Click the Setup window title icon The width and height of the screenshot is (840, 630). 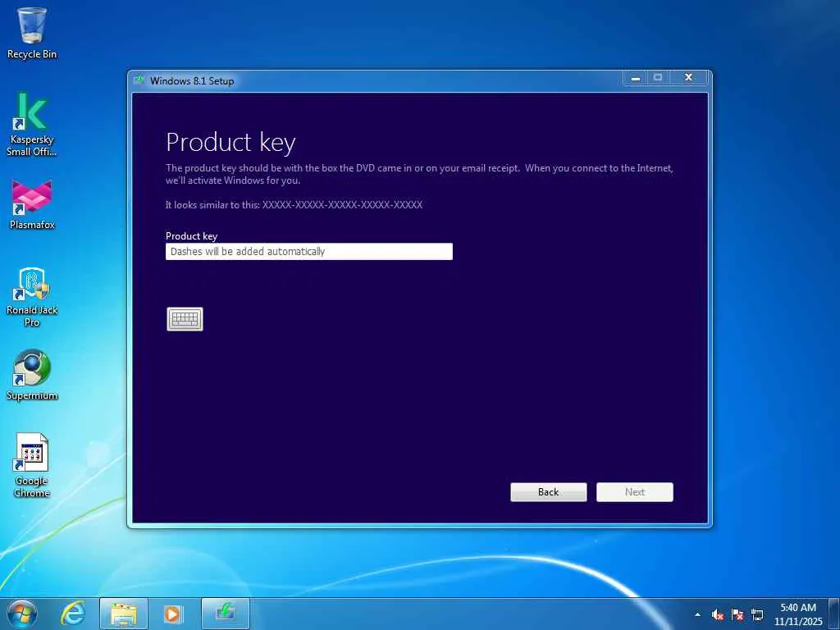139,80
